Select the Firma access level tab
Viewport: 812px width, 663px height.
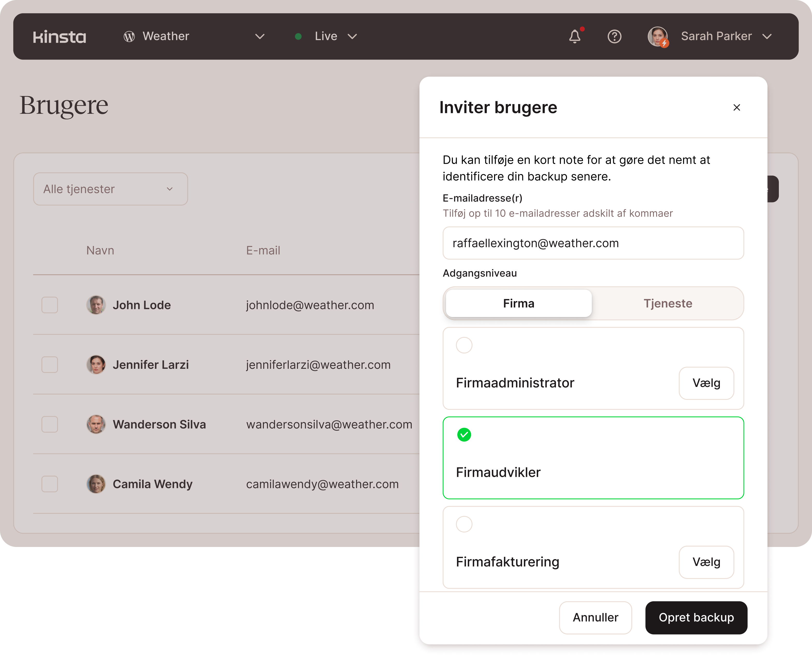(x=518, y=303)
